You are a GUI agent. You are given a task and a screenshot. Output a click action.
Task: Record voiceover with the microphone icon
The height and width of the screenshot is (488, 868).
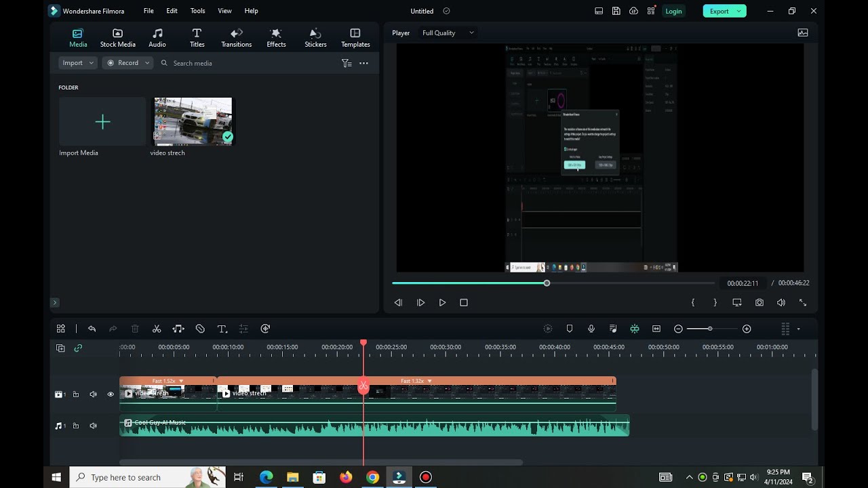coord(591,329)
